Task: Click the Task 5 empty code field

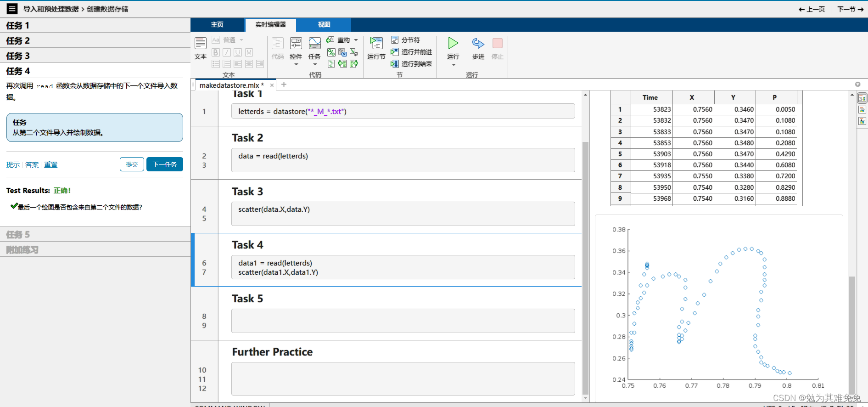Action: tap(403, 321)
